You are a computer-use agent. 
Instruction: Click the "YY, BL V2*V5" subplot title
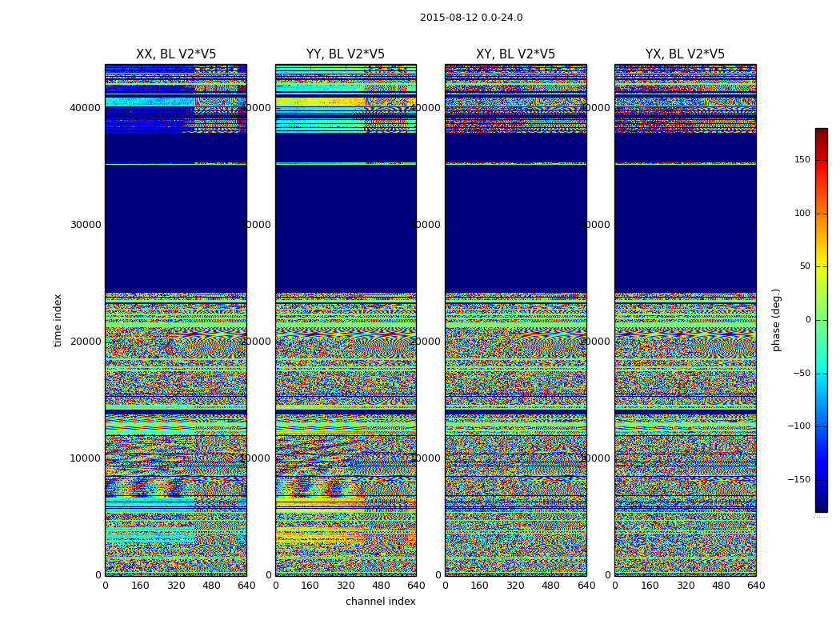[346, 54]
